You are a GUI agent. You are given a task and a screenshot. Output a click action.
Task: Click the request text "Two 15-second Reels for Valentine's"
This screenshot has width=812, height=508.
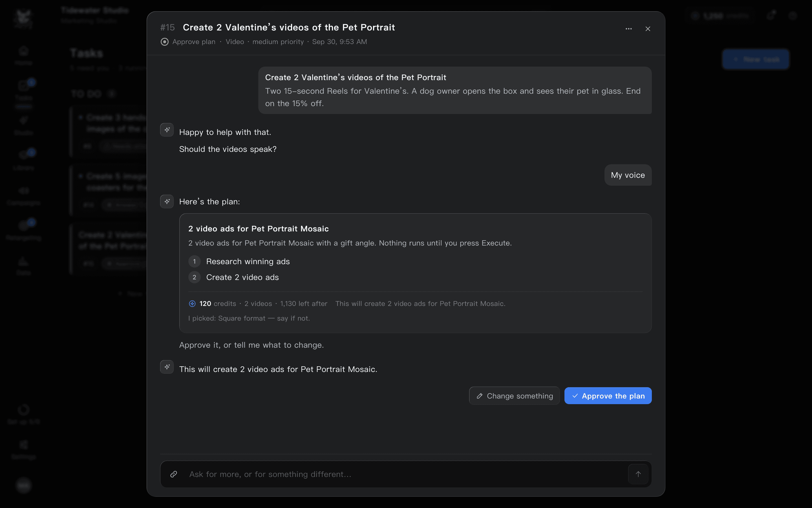click(453, 97)
